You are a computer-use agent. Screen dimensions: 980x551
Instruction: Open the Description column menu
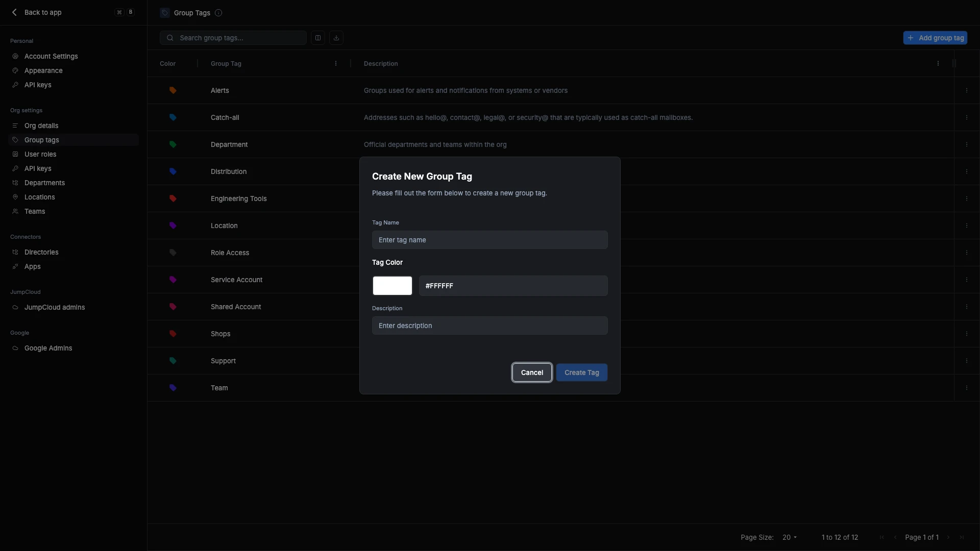(938, 64)
